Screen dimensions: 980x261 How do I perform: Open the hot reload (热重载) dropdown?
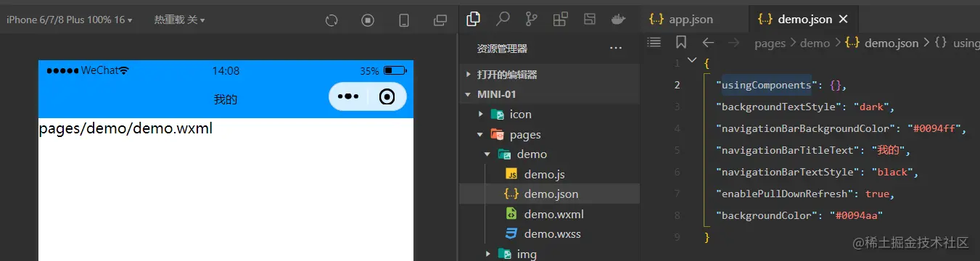(179, 20)
